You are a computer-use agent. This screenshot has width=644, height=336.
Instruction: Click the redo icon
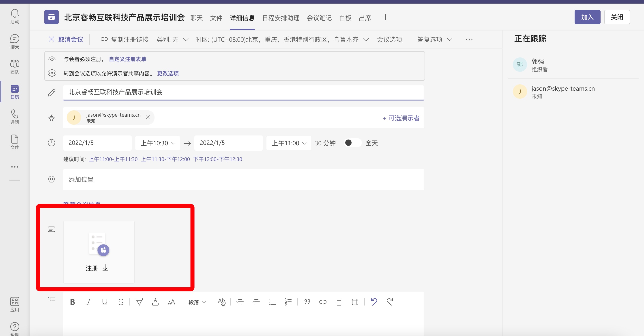(x=390, y=301)
